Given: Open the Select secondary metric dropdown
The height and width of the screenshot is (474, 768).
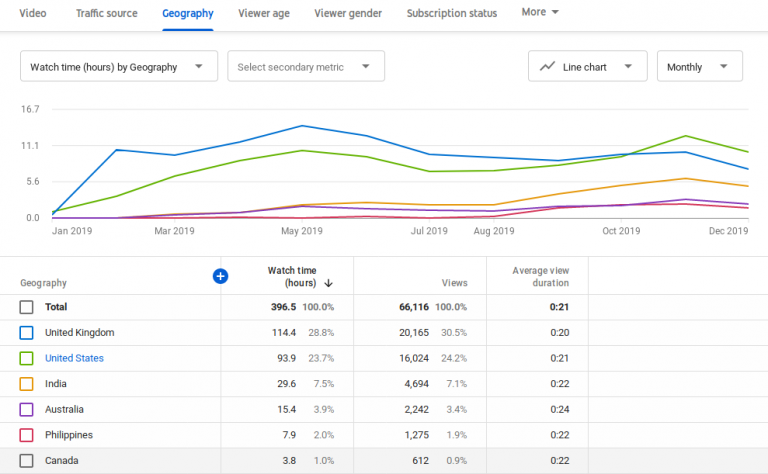Looking at the screenshot, I should coord(305,67).
